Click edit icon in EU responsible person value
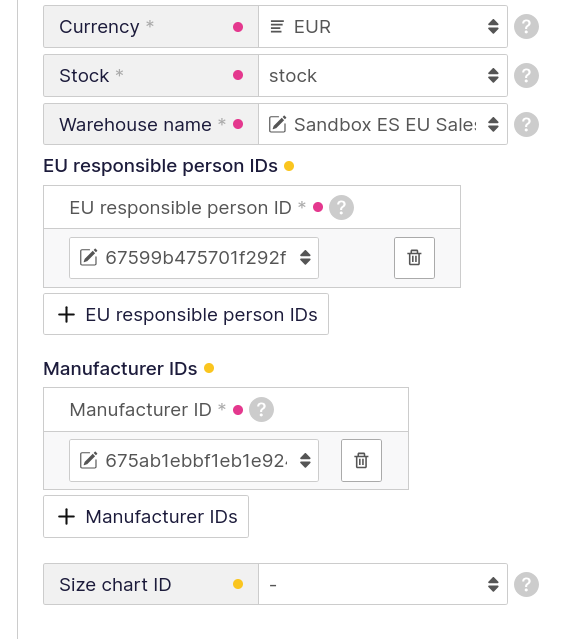This screenshot has height=639, width=583. 88,258
